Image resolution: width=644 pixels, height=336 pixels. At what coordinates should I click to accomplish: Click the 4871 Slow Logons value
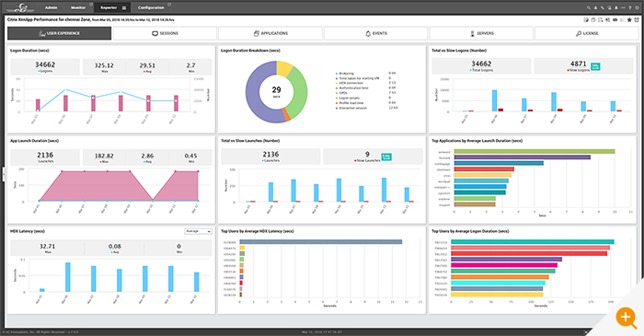579,64
